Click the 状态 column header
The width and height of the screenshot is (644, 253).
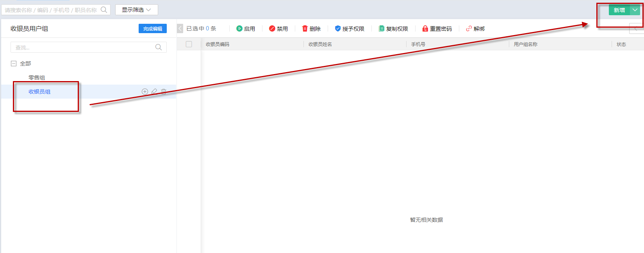tap(621, 44)
